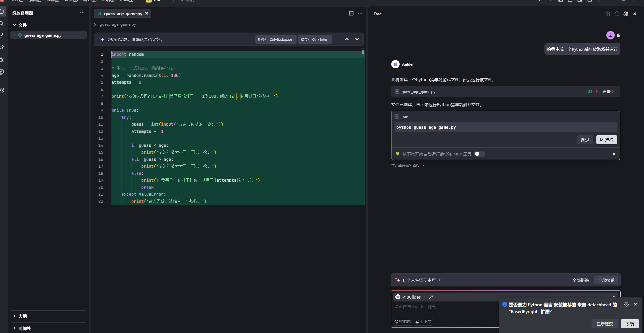Open extensions icon in activity bar
Screen dimensions: 644x333
pyautogui.click(x=2, y=90)
